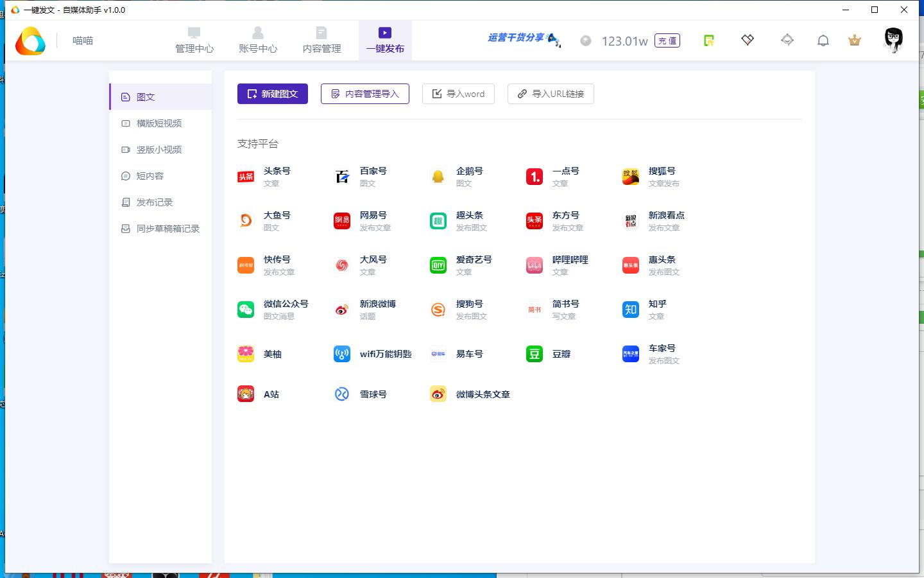924x578 pixels.
Task: Select the 爱奇艺号 icon
Action: click(438, 265)
